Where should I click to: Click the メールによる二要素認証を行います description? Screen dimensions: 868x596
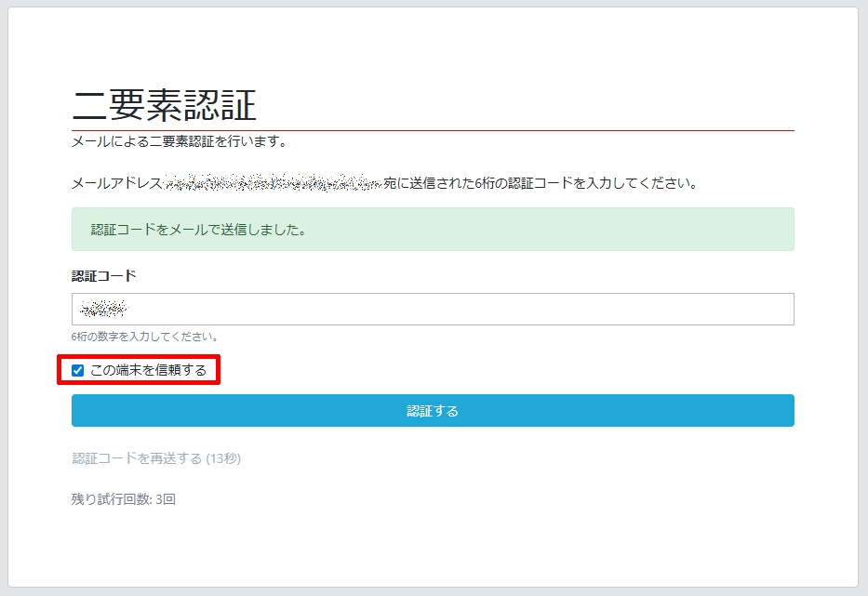click(180, 142)
